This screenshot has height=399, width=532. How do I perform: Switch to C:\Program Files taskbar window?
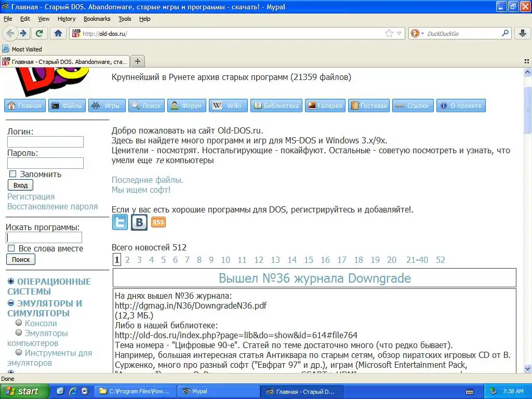pos(136,391)
